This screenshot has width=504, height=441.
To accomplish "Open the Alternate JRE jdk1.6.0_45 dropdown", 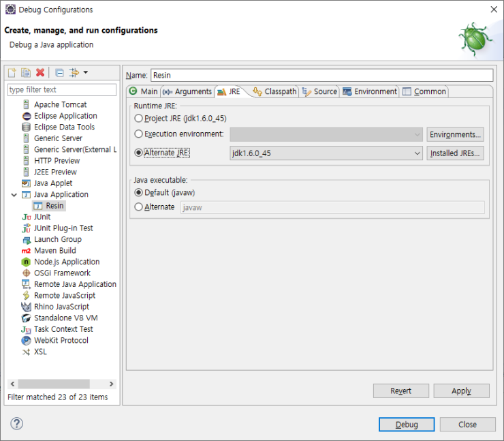I will (x=417, y=153).
